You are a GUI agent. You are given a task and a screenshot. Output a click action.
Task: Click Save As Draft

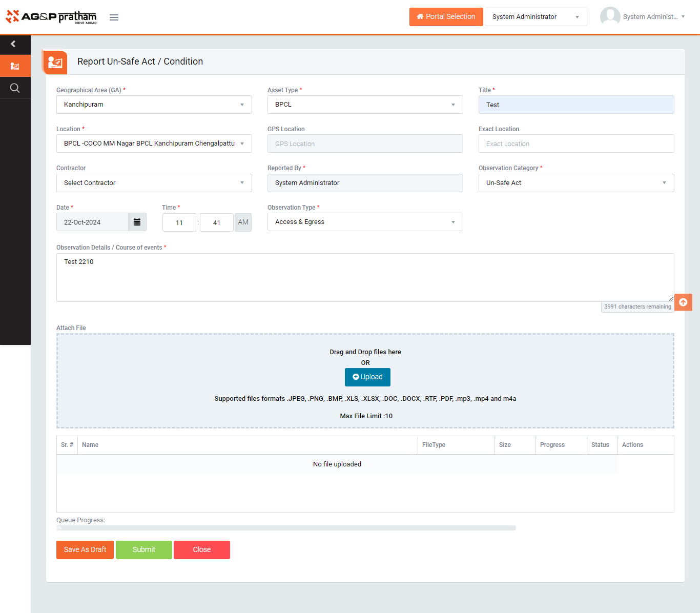pyautogui.click(x=85, y=550)
